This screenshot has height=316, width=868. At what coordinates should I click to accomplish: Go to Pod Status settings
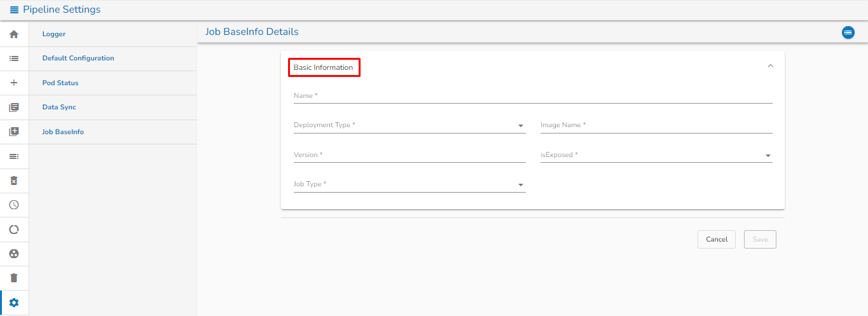coord(60,83)
